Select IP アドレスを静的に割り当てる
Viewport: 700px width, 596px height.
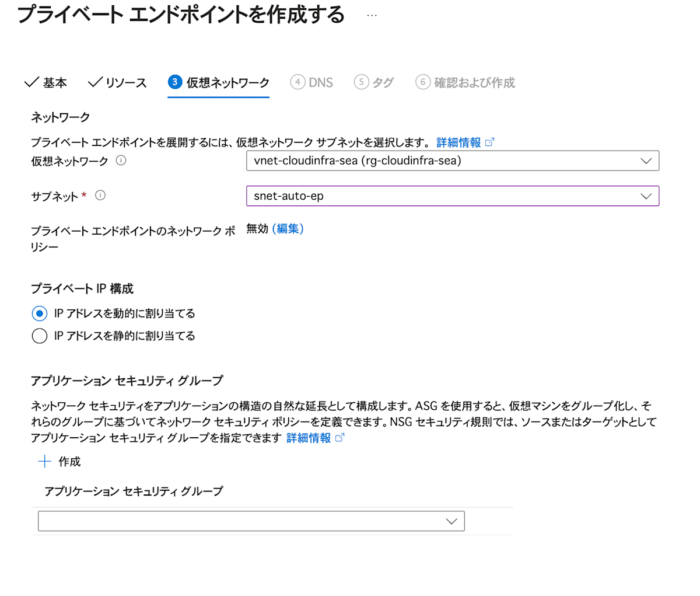pyautogui.click(x=39, y=336)
